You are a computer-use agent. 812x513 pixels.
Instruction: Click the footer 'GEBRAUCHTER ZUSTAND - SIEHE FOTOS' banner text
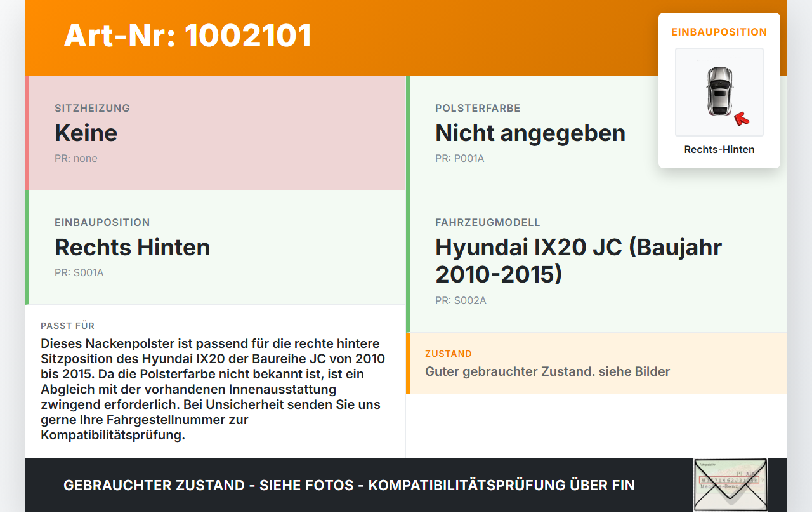point(349,485)
